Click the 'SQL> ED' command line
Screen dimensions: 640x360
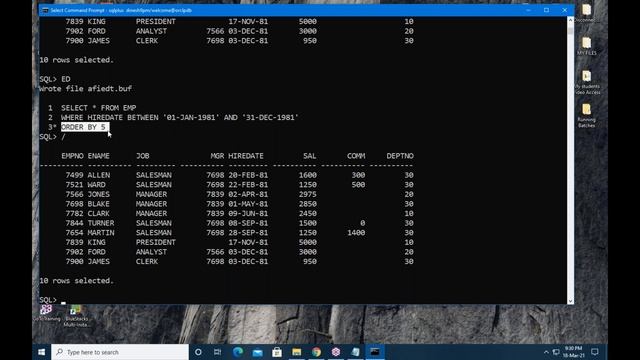click(55, 79)
